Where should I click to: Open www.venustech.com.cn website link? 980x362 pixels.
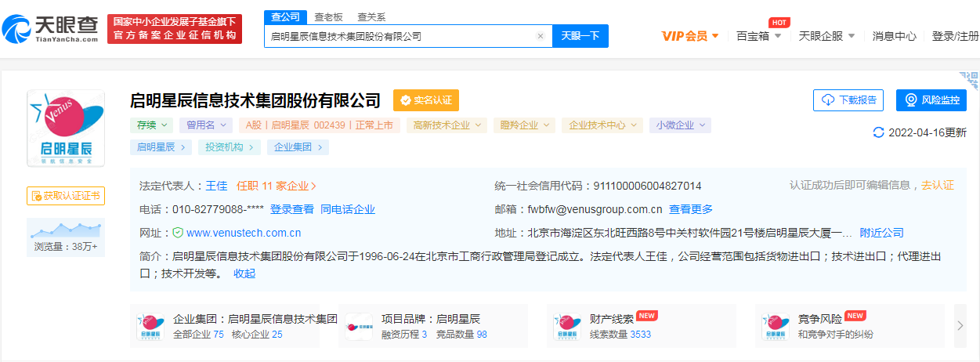point(244,233)
